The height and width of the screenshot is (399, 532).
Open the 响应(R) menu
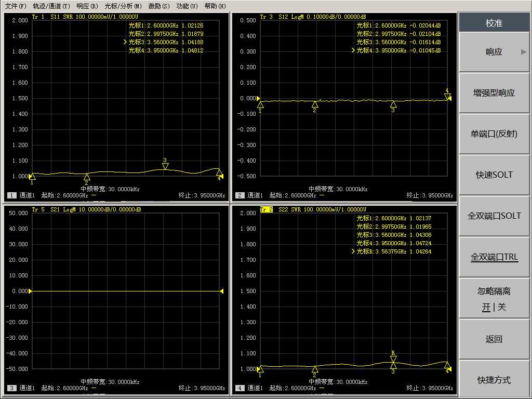click(x=87, y=6)
